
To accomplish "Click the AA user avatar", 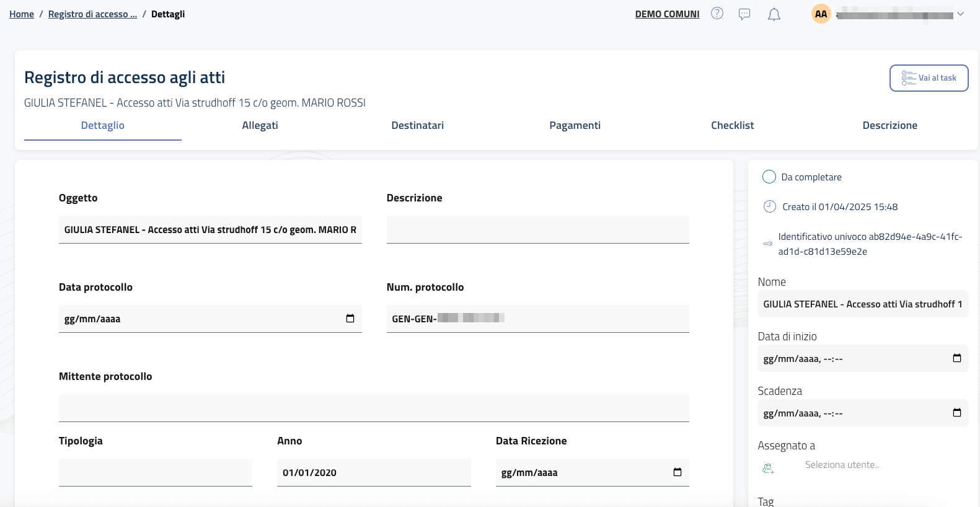I will pos(821,14).
